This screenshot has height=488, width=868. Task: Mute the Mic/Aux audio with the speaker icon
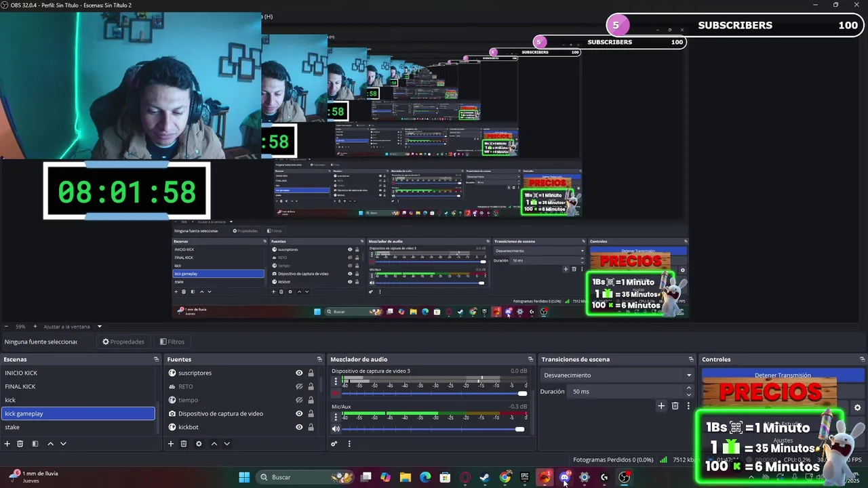(x=336, y=429)
